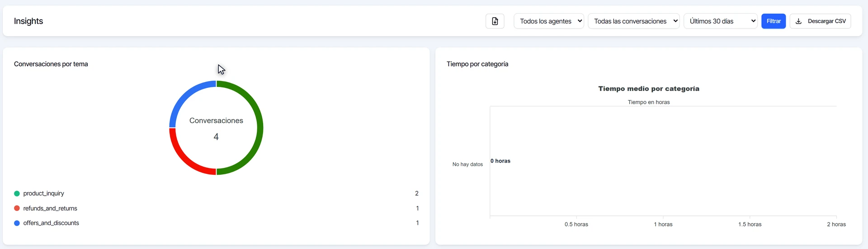This screenshot has height=249, width=868.
Task: Click the blue donut chart segment
Action: point(183,95)
